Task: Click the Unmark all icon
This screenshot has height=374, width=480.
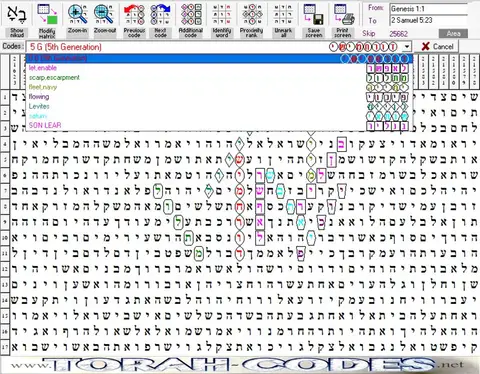Action: coord(283,14)
